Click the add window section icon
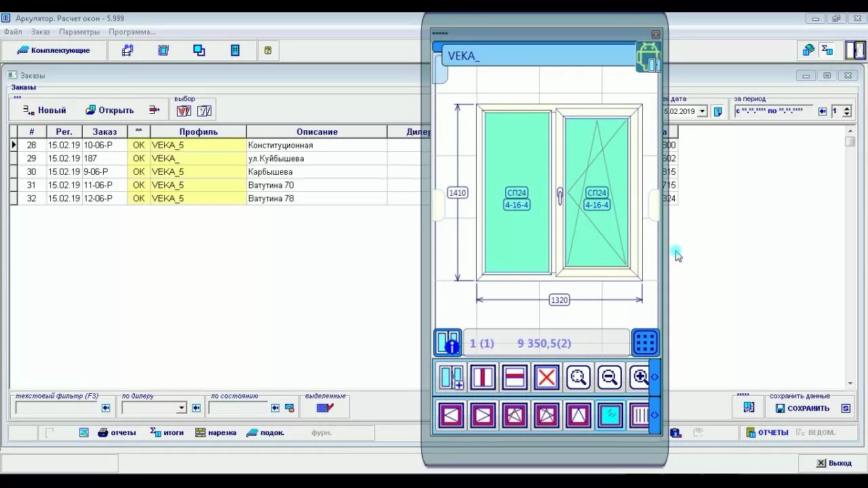868x488 pixels. click(451, 378)
